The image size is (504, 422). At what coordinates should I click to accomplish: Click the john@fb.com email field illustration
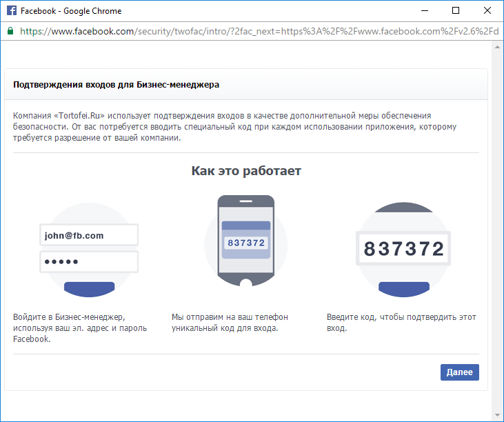[89, 235]
